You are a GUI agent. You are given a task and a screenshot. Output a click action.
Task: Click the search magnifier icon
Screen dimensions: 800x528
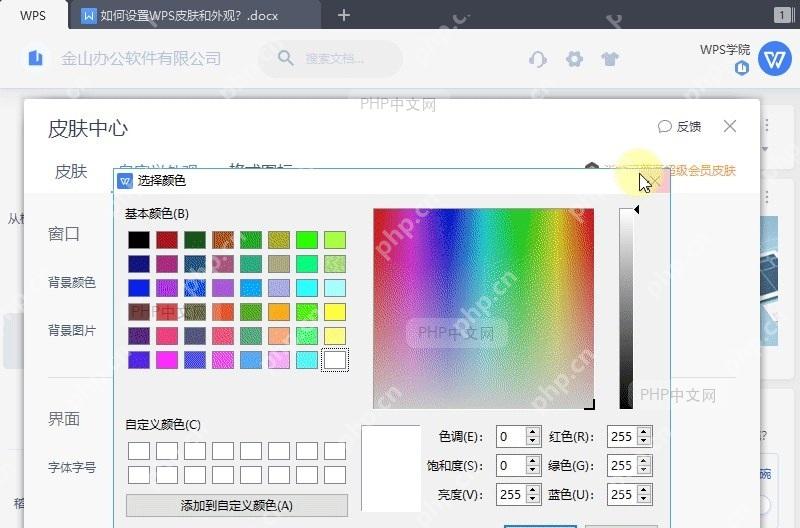pyautogui.click(x=285, y=58)
